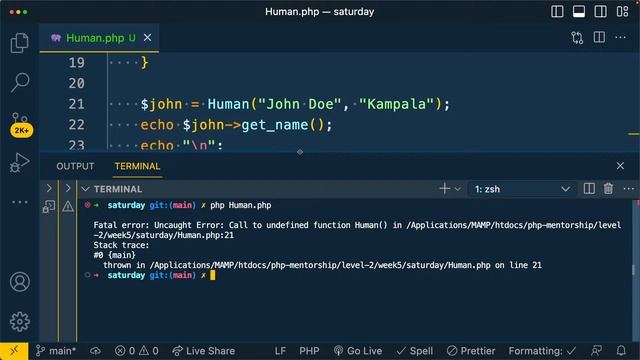Expand the second chevron in the panel side strip

coord(68,188)
